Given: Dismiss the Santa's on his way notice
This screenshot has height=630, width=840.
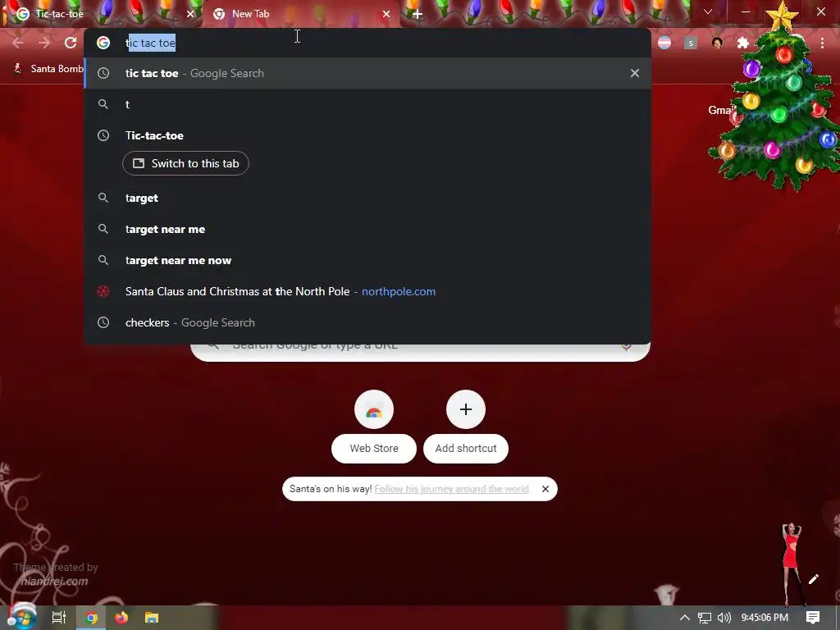Looking at the screenshot, I should [x=546, y=489].
